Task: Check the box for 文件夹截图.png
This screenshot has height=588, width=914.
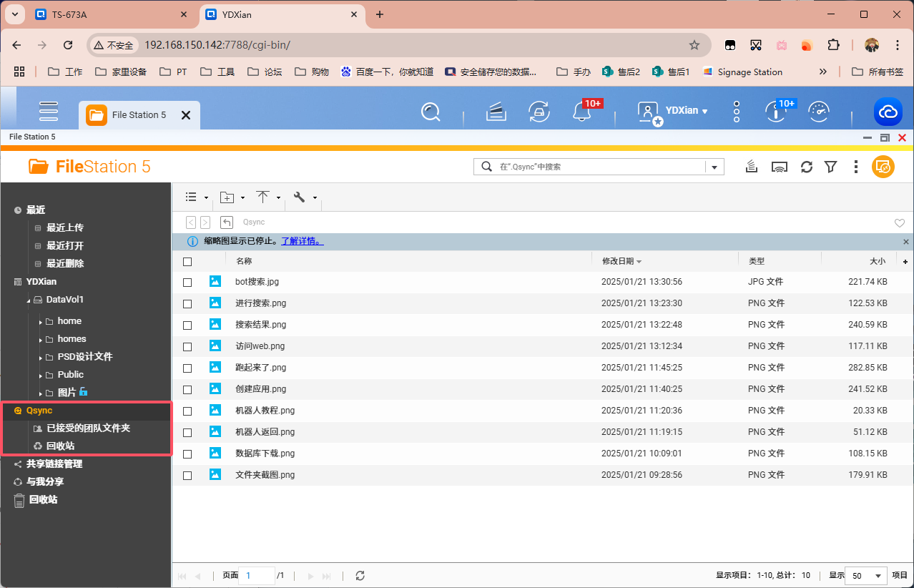Action: coord(187,476)
